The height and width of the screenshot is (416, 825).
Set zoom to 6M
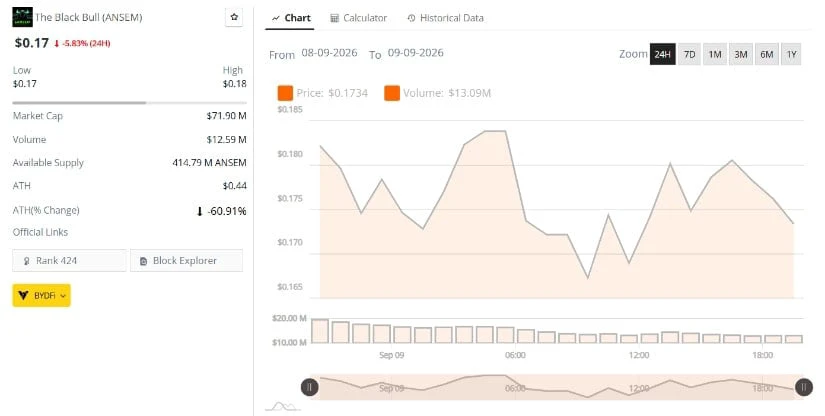pyautogui.click(x=767, y=54)
